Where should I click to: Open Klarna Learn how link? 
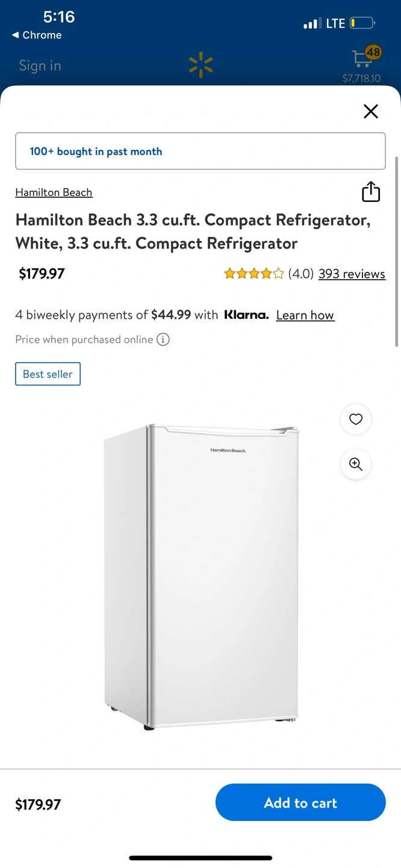click(x=305, y=315)
